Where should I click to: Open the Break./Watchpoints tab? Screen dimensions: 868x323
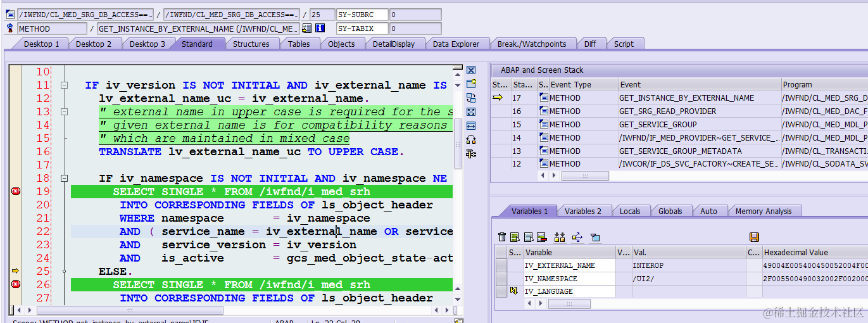point(532,44)
